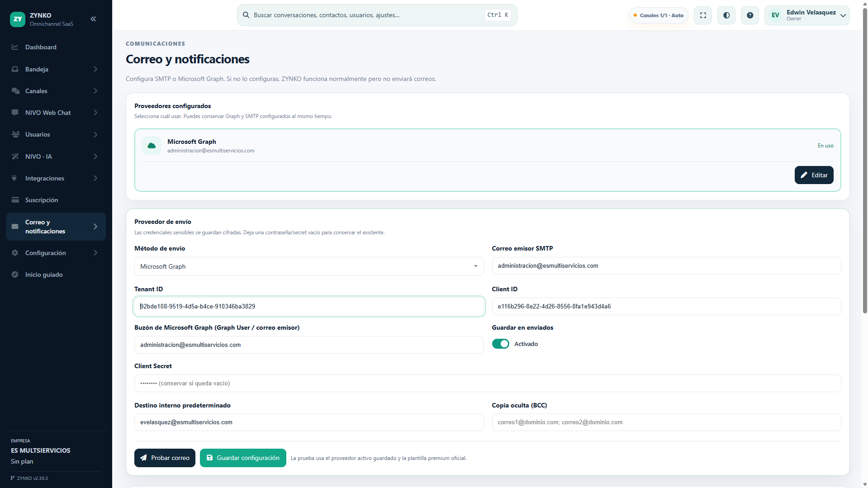The height and width of the screenshot is (488, 868).
Task: Click the Correo emisor SMTP field
Action: (x=666, y=266)
